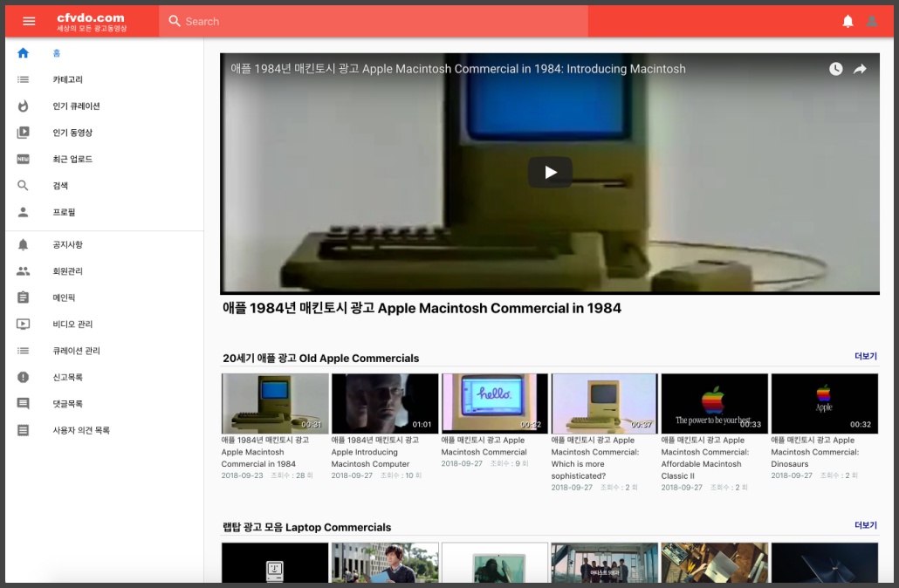Click the share arrow icon on video
Screen dimensions: 899x588
860,69
